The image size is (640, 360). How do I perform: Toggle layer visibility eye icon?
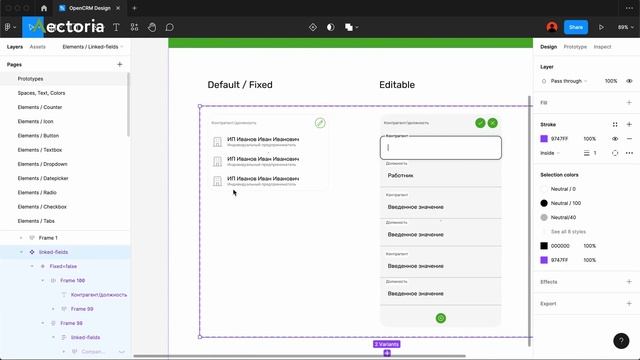tap(629, 81)
